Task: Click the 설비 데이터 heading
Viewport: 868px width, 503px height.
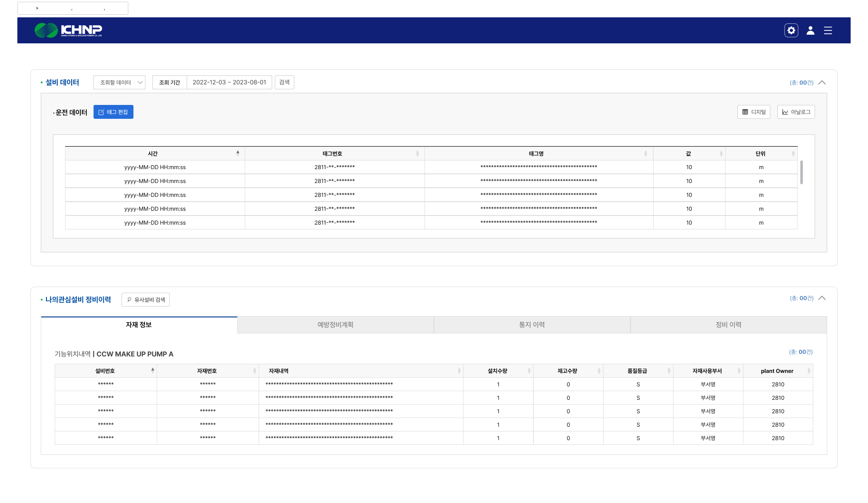Action: pos(62,82)
